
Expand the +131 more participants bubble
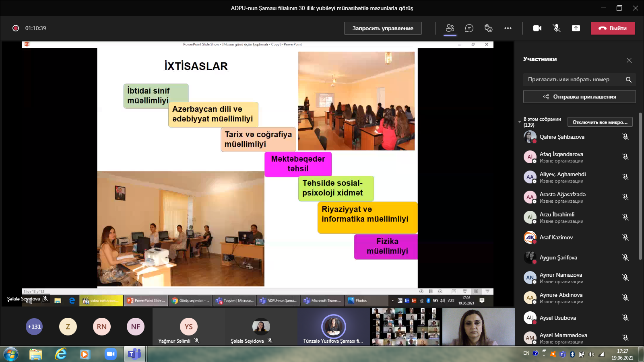[x=34, y=327]
